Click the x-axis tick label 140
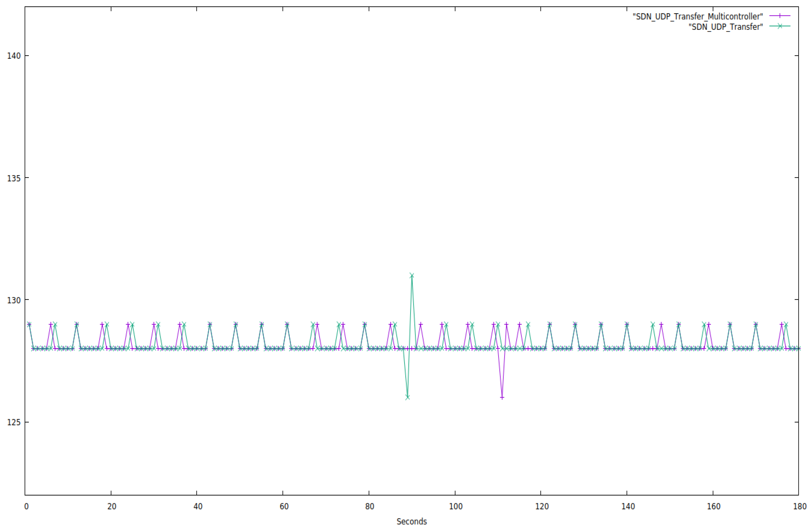Image resolution: width=810 pixels, height=532 pixels. coord(628,506)
